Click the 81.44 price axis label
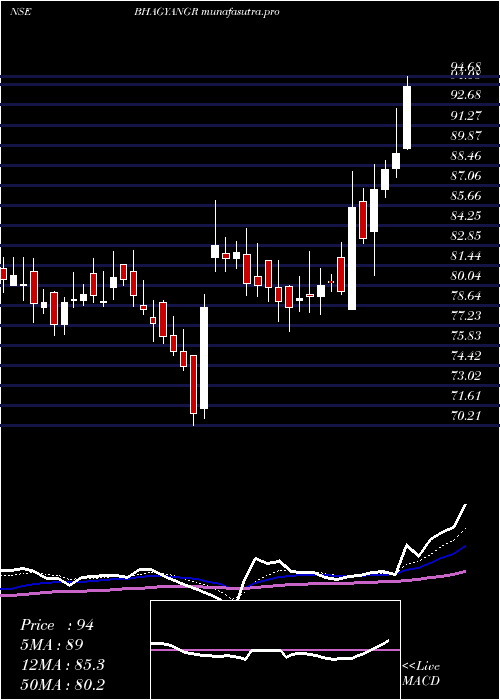This screenshot has height=700, width=500. click(x=466, y=256)
